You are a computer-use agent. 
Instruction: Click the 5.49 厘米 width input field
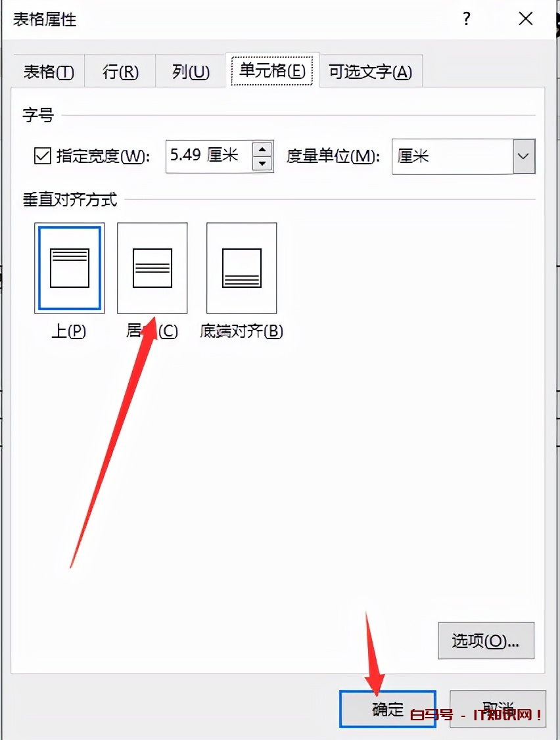(209, 156)
